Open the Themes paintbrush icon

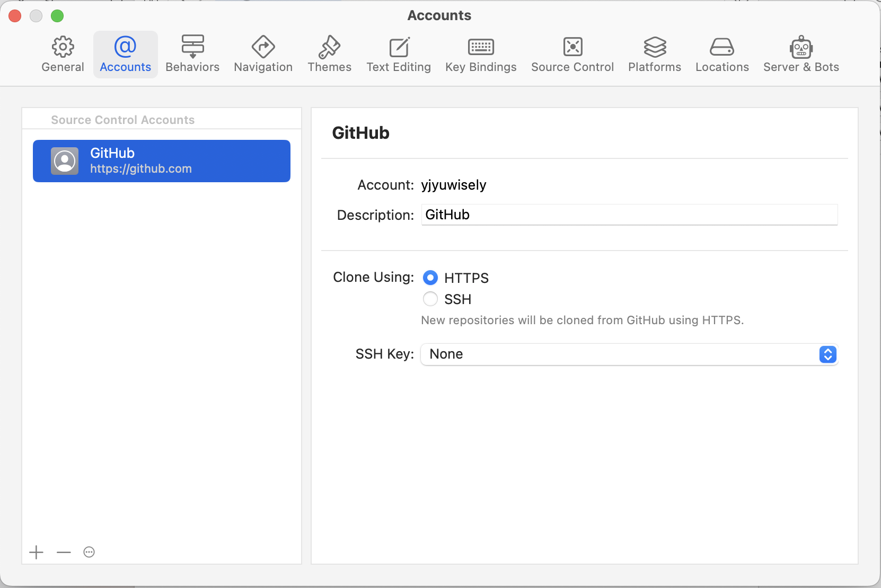pyautogui.click(x=329, y=47)
